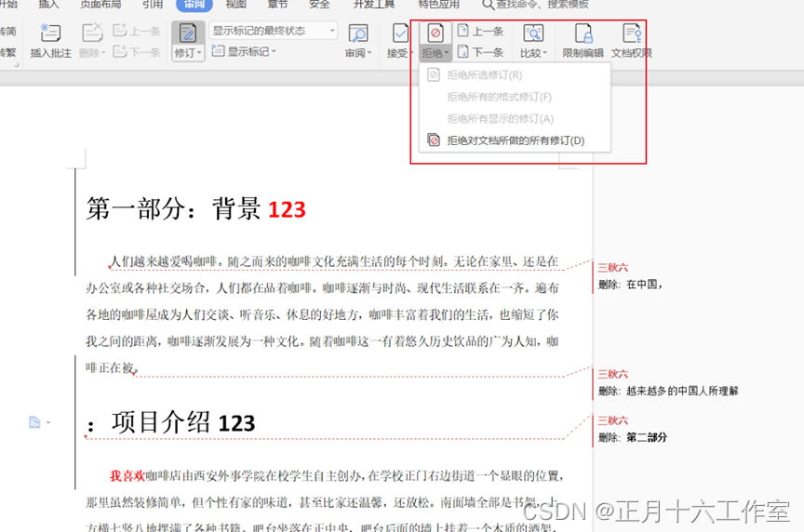
Task: Click the red inserted text 123 in heading
Action: coord(287,210)
